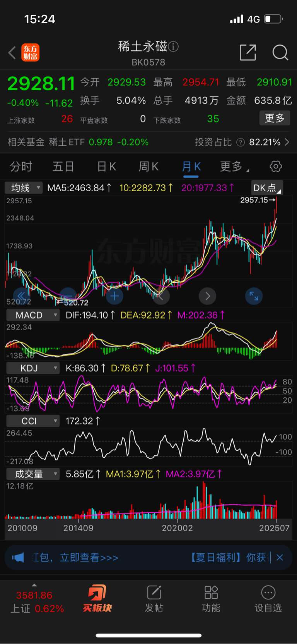Switch to the 周K tab
The height and width of the screenshot is (644, 297).
(x=149, y=167)
